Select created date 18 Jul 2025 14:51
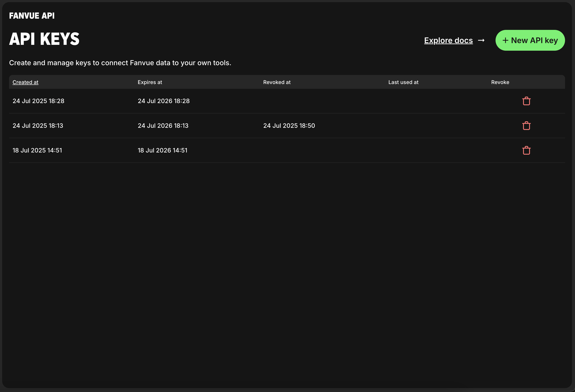Screen dimensions: 575x392 [x=37, y=151]
